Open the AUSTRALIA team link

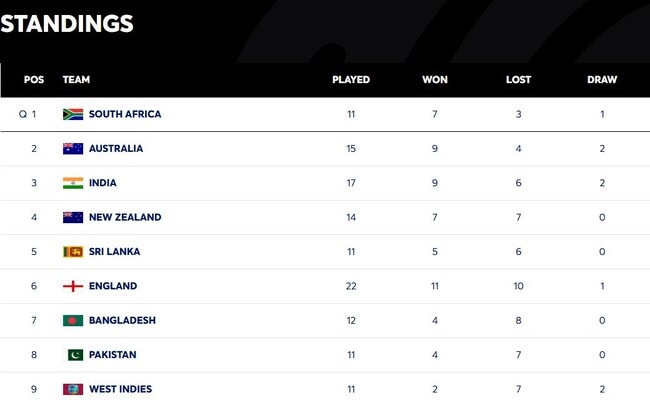pyautogui.click(x=116, y=148)
